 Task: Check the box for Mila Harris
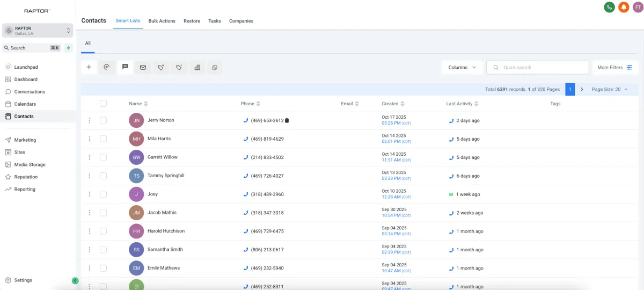pyautogui.click(x=103, y=139)
